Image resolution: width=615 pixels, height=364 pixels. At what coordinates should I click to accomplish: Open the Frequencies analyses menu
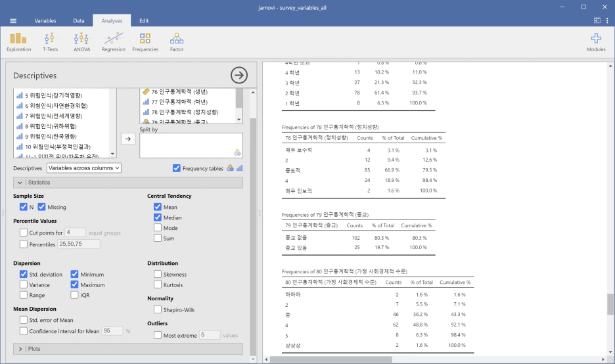145,42
